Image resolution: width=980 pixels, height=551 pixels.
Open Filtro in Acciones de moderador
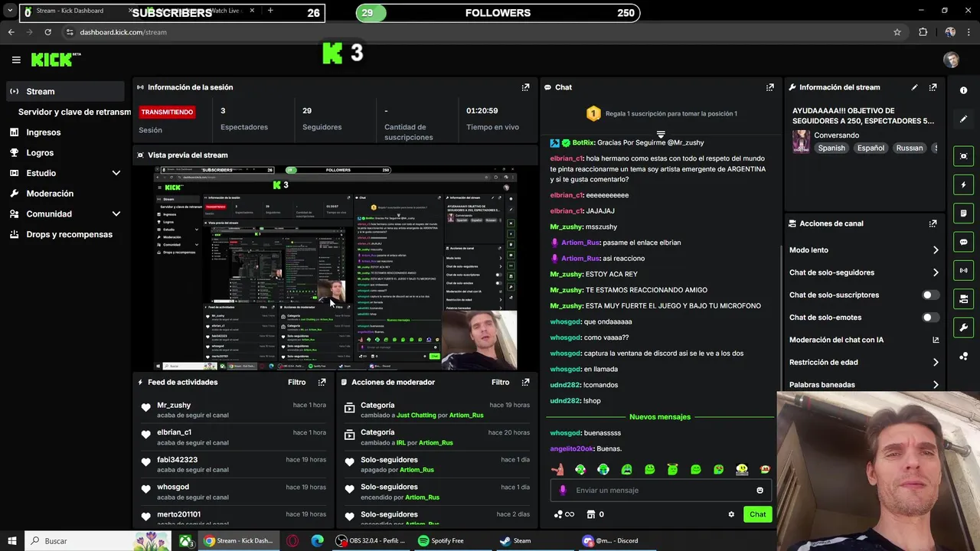(x=500, y=382)
